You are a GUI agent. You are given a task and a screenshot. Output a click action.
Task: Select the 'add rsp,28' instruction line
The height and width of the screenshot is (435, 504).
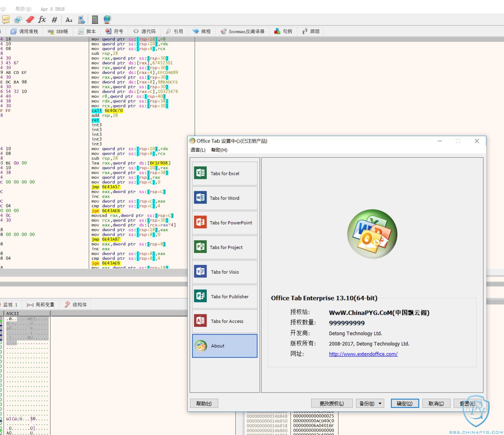coord(105,115)
